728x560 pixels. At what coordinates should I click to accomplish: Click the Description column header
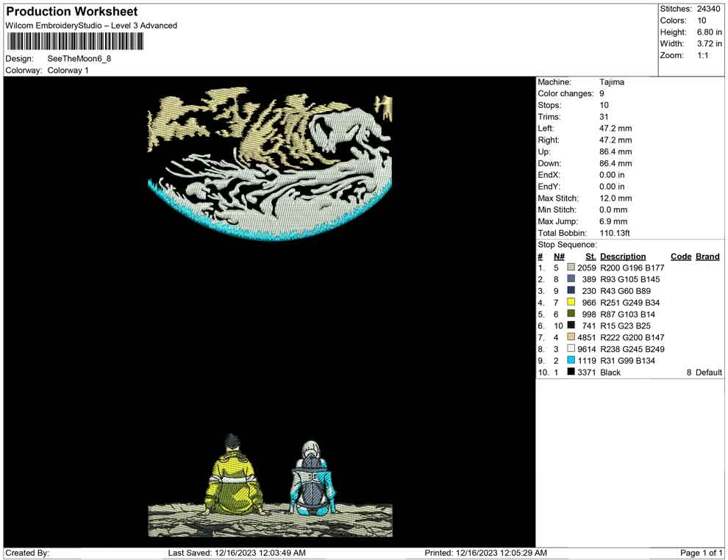pos(623,256)
